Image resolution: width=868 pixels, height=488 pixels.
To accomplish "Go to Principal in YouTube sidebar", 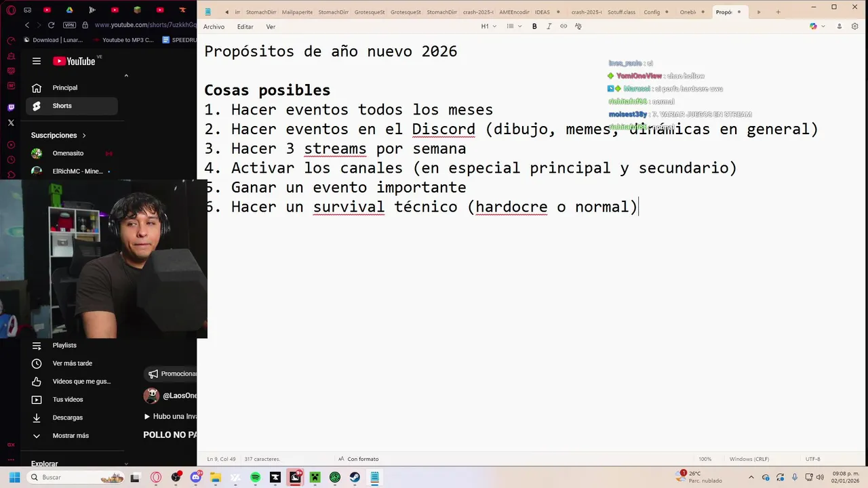I will click(x=71, y=87).
